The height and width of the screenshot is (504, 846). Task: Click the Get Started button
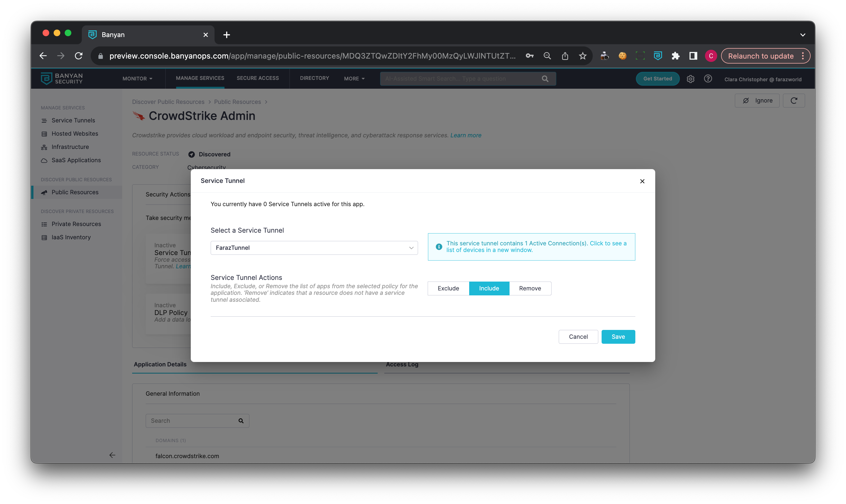657,79
